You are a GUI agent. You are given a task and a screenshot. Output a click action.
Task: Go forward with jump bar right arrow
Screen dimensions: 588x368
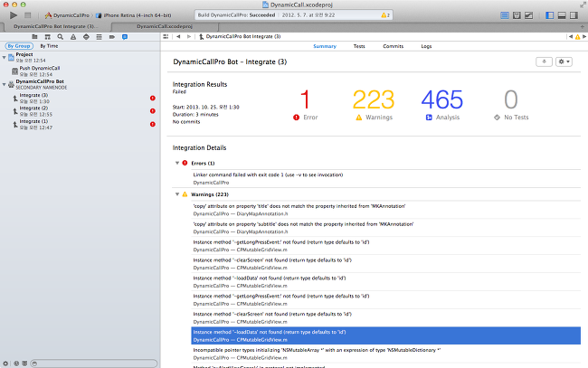pyautogui.click(x=189, y=37)
